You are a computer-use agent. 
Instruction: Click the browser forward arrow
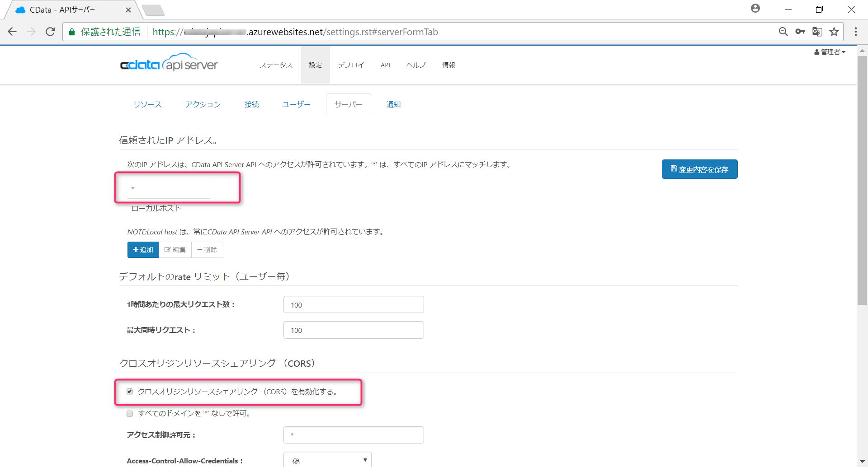[31, 32]
